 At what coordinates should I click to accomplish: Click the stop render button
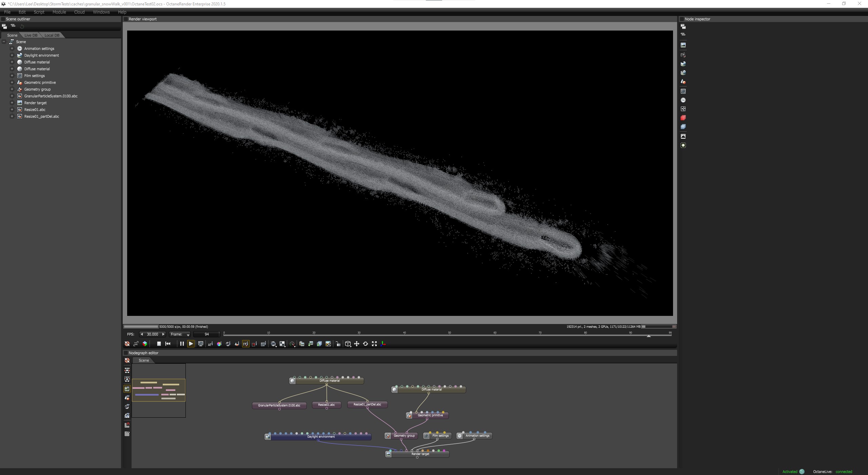[159, 344]
